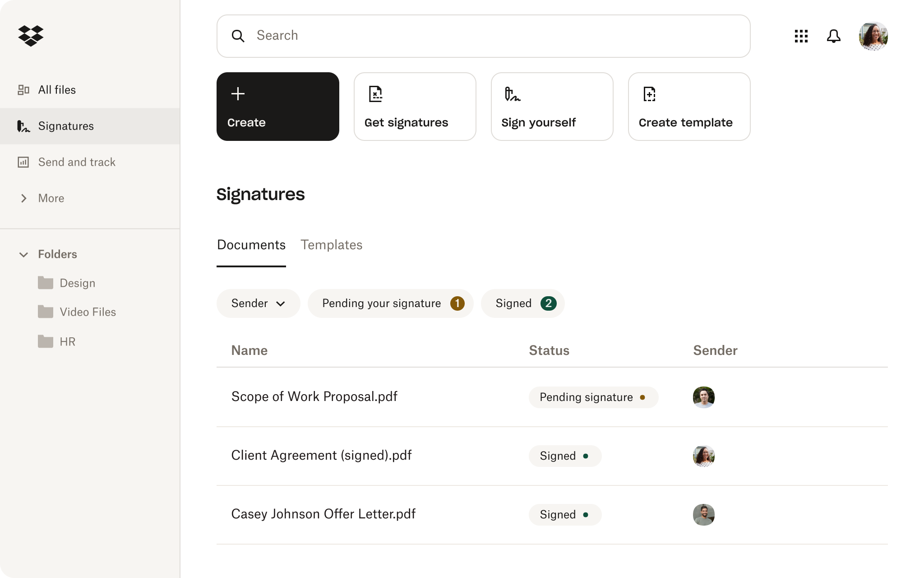The height and width of the screenshot is (578, 924).
Task: Click the Signatures sidebar icon
Action: pyautogui.click(x=24, y=125)
